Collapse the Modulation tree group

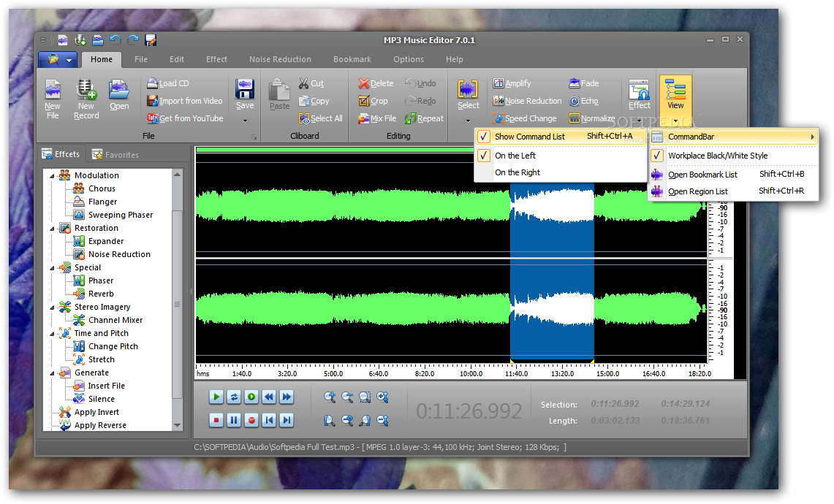coord(52,175)
